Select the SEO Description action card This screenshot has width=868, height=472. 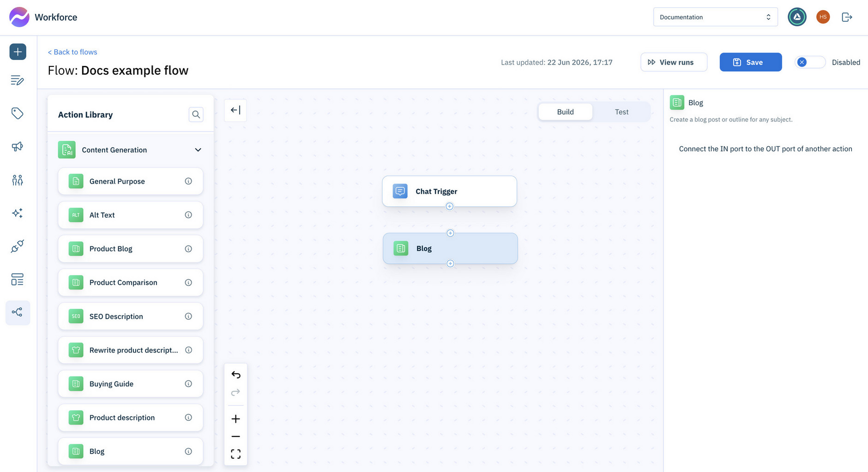click(130, 317)
